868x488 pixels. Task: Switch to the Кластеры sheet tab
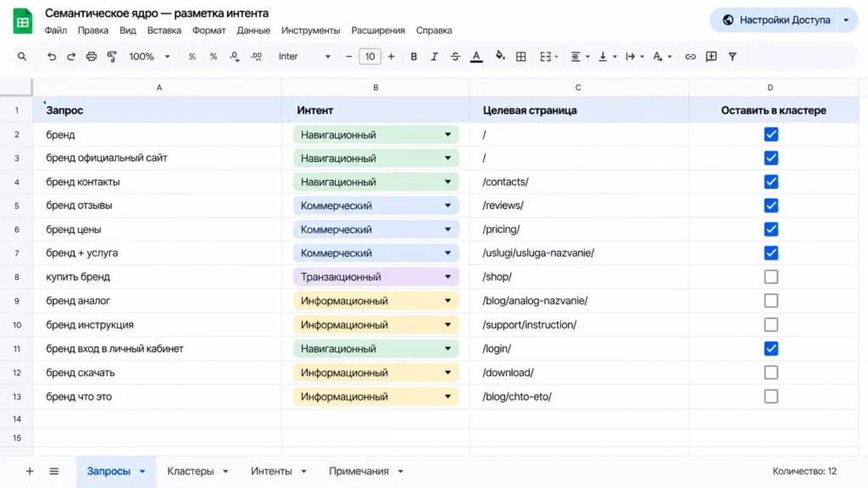[x=191, y=471]
